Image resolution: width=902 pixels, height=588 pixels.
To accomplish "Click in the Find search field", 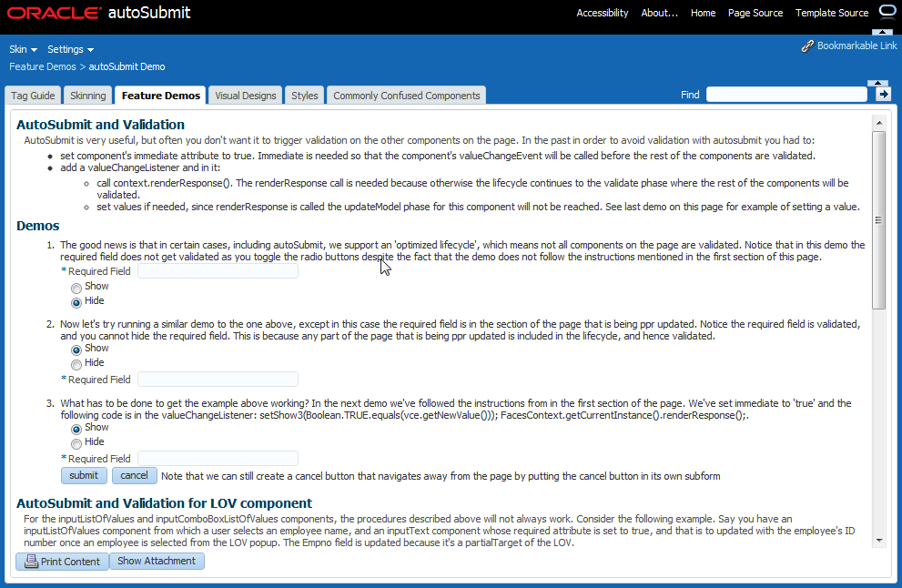I will (786, 95).
